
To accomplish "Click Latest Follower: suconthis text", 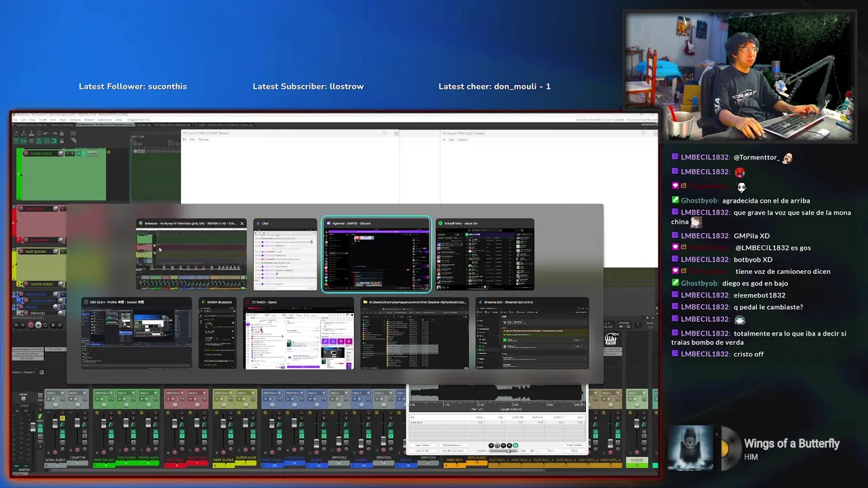I will [133, 86].
